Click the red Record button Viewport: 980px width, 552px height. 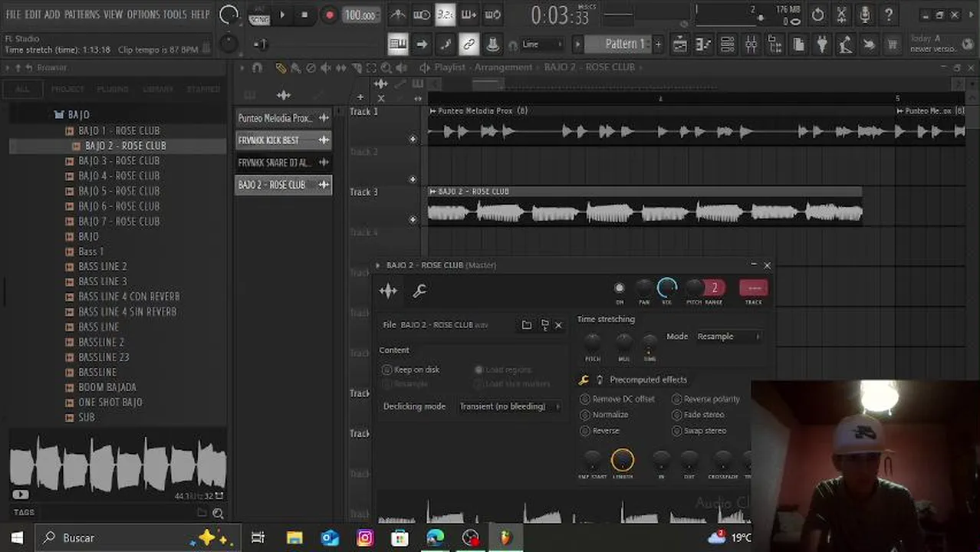pyautogui.click(x=329, y=15)
